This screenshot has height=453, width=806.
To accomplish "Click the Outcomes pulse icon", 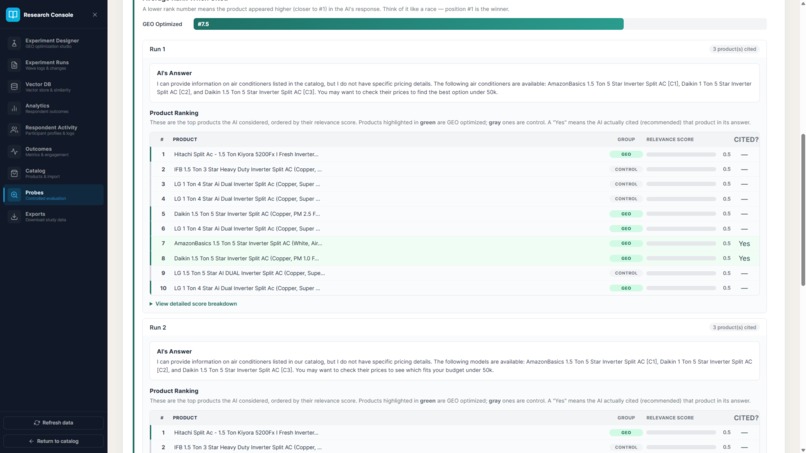I will [14, 152].
